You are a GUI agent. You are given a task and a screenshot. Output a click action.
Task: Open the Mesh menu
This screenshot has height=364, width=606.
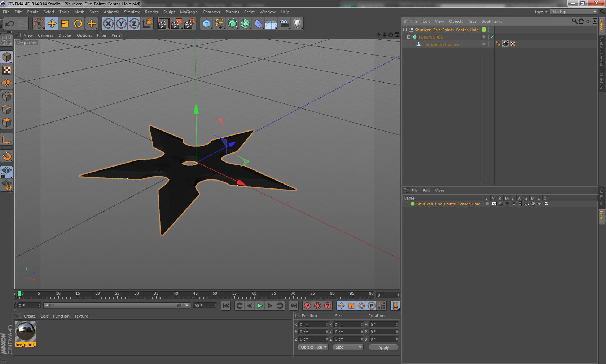[79, 12]
